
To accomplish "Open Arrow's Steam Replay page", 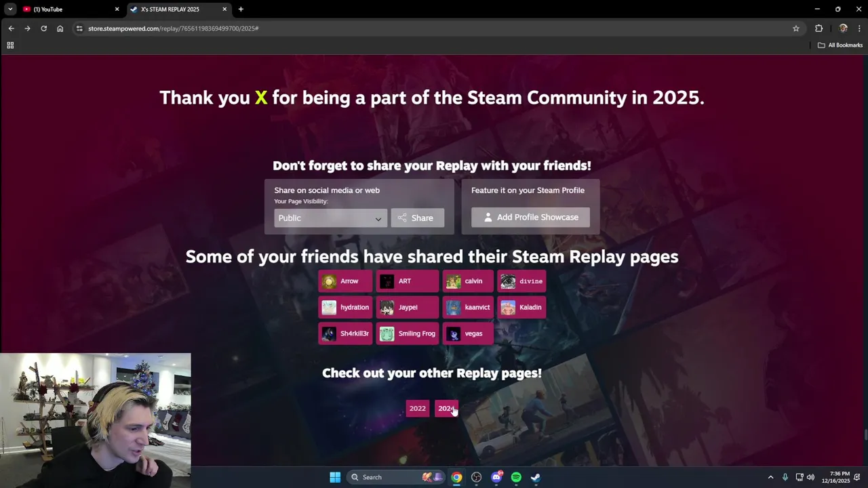I will coord(345,281).
